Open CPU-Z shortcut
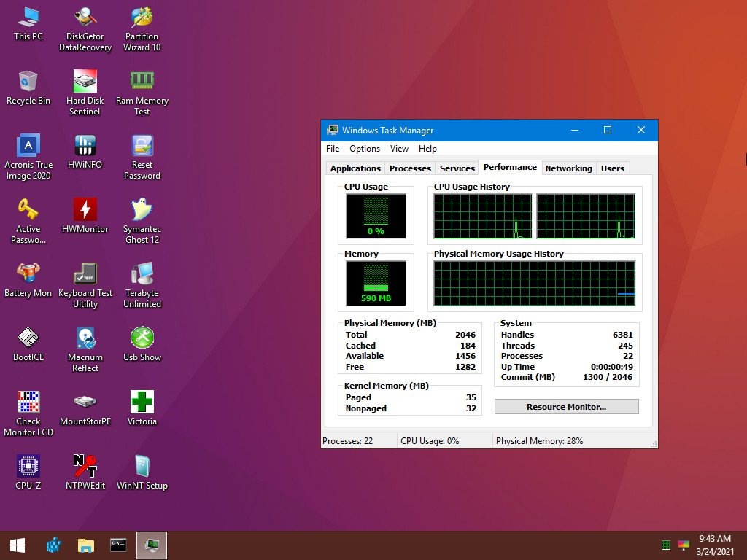 click(x=28, y=472)
